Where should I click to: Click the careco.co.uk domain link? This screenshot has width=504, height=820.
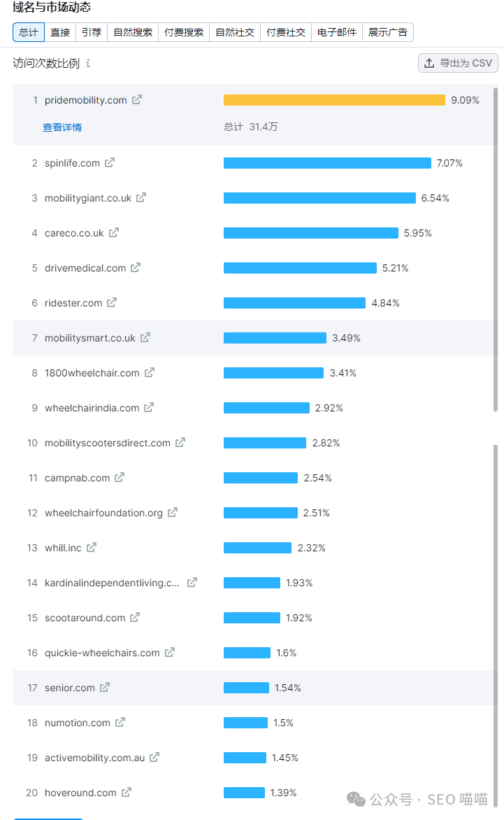coord(74,233)
